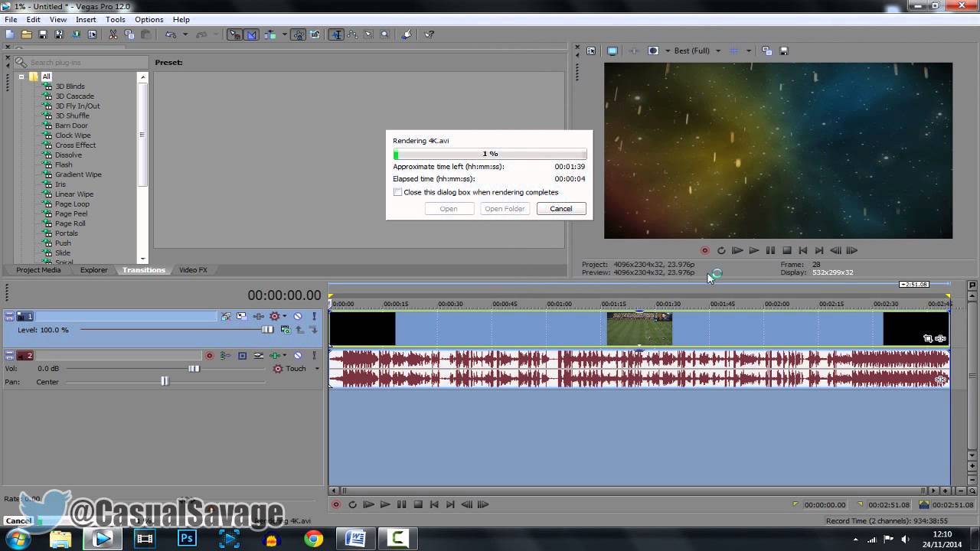The height and width of the screenshot is (551, 980).
Task: Open the Options menu
Action: [149, 19]
